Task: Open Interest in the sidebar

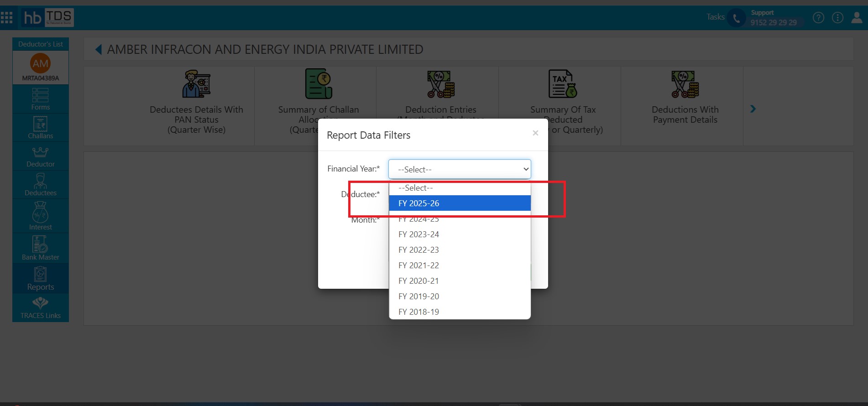Action: [x=41, y=216]
